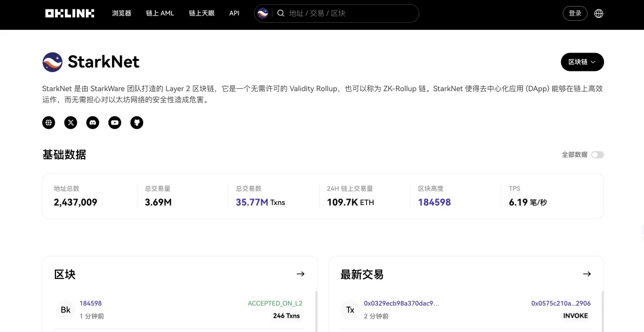Open the GitHub icon link
Viewport: 644px width, 332px height.
pyautogui.click(x=137, y=123)
